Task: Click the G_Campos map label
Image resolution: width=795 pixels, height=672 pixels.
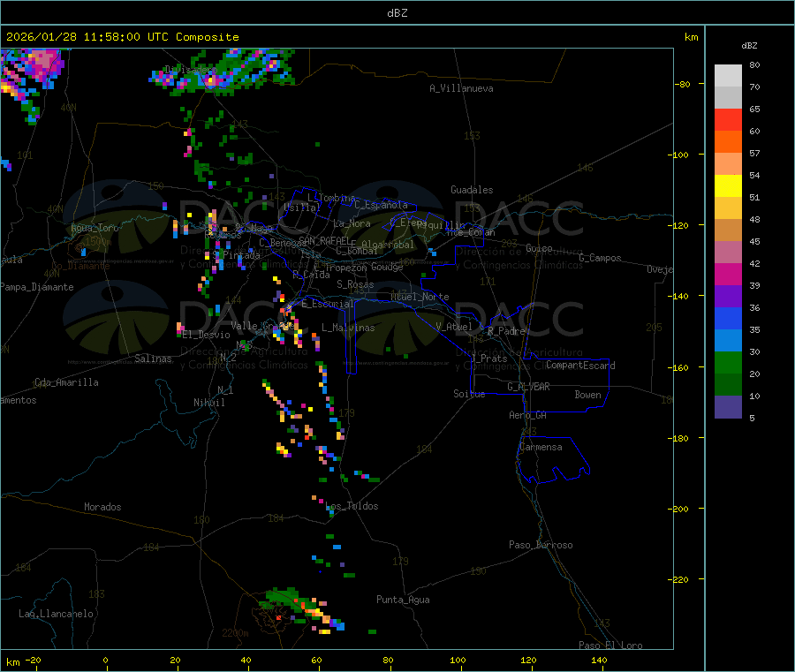Action: coord(600,258)
